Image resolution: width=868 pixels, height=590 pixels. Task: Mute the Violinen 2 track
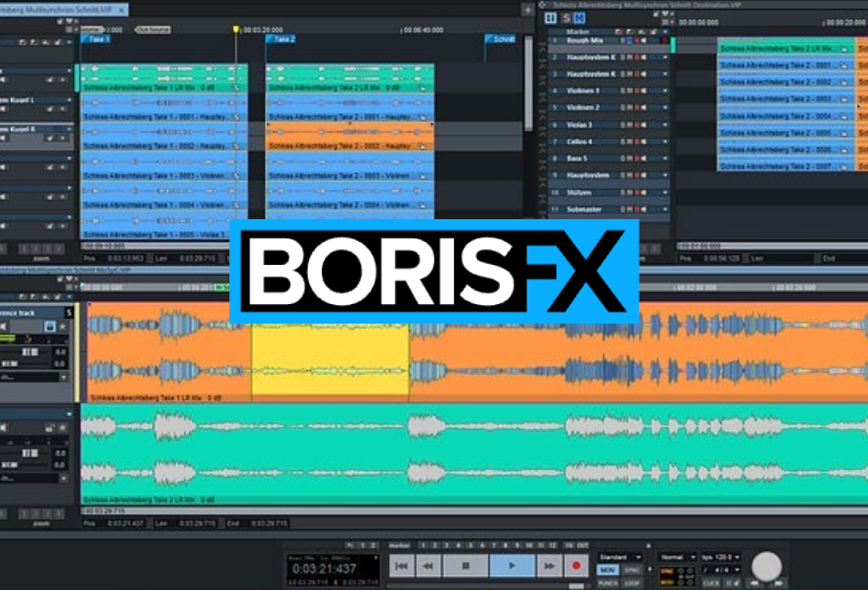630,108
